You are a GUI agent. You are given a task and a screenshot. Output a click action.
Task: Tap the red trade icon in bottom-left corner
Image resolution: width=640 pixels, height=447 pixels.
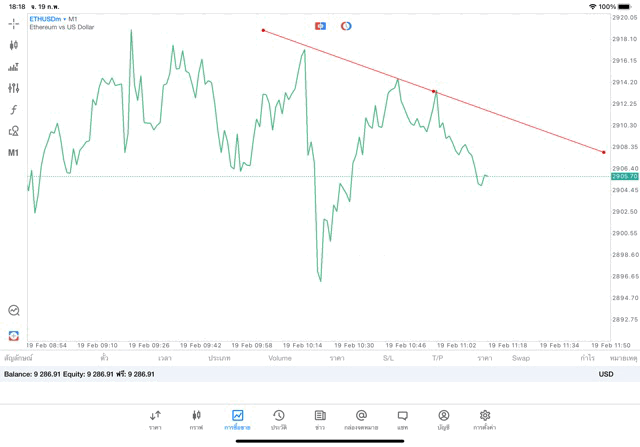tap(14, 335)
